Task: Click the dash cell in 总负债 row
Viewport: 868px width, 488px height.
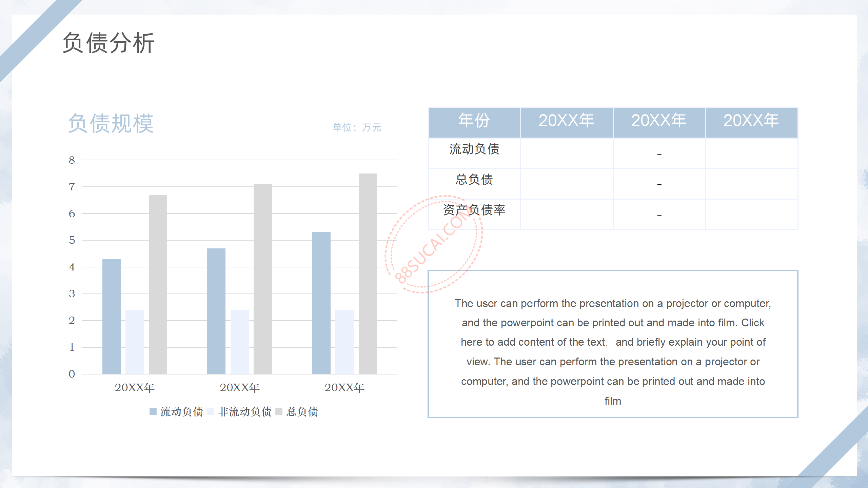Action: (x=659, y=184)
